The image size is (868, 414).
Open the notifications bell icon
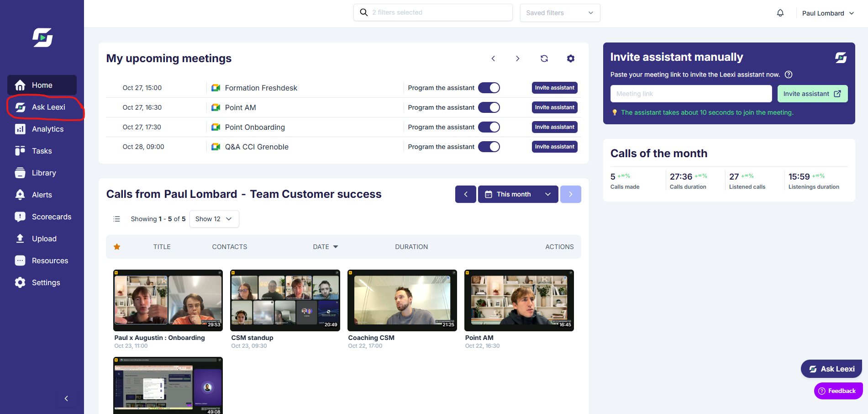click(x=780, y=13)
